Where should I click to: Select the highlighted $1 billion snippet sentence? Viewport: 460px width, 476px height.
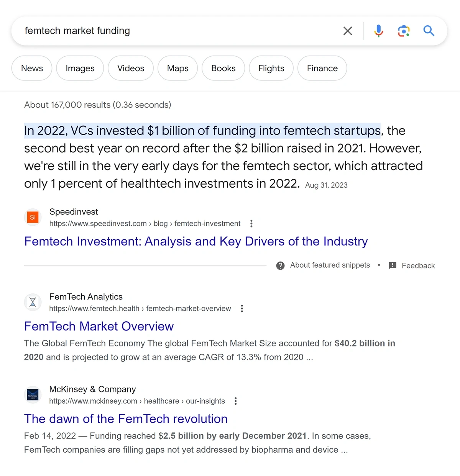pos(202,131)
